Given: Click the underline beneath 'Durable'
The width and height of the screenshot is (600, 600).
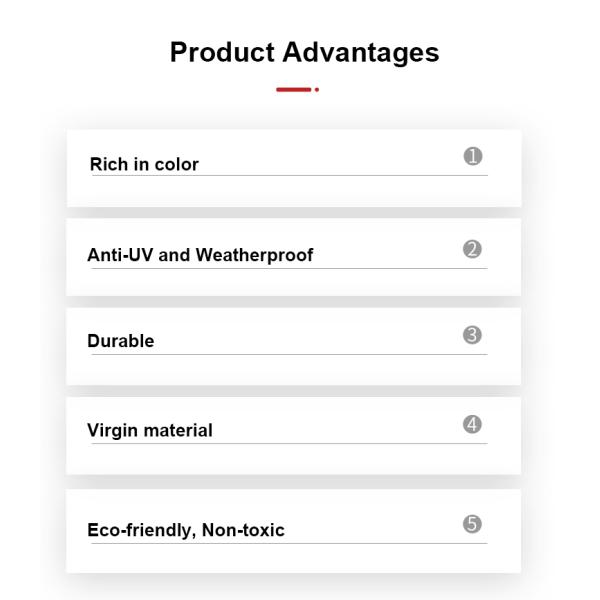Looking at the screenshot, I should 288,354.
